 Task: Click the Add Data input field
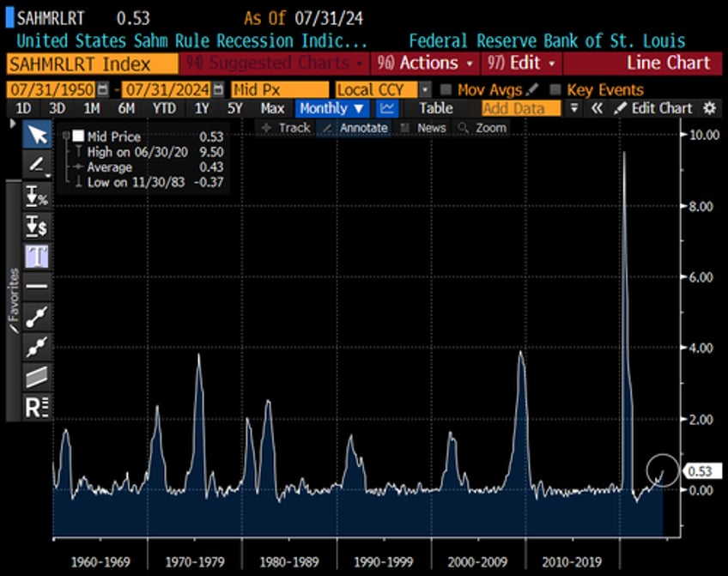[521, 109]
